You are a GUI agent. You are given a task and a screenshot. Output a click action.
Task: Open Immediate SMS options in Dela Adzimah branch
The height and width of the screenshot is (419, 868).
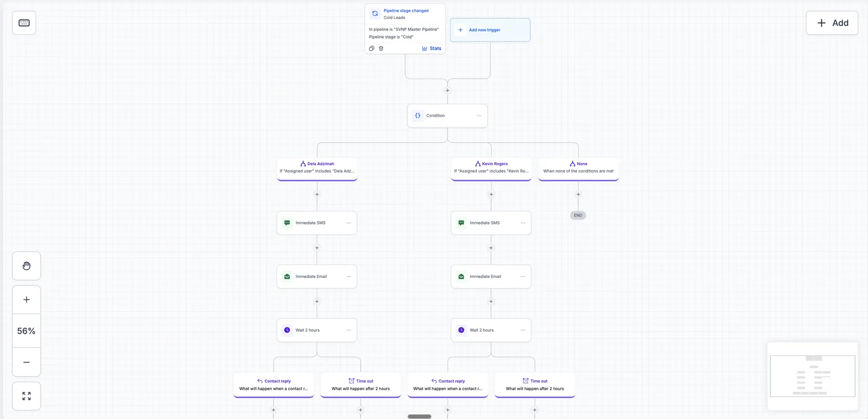tap(348, 223)
